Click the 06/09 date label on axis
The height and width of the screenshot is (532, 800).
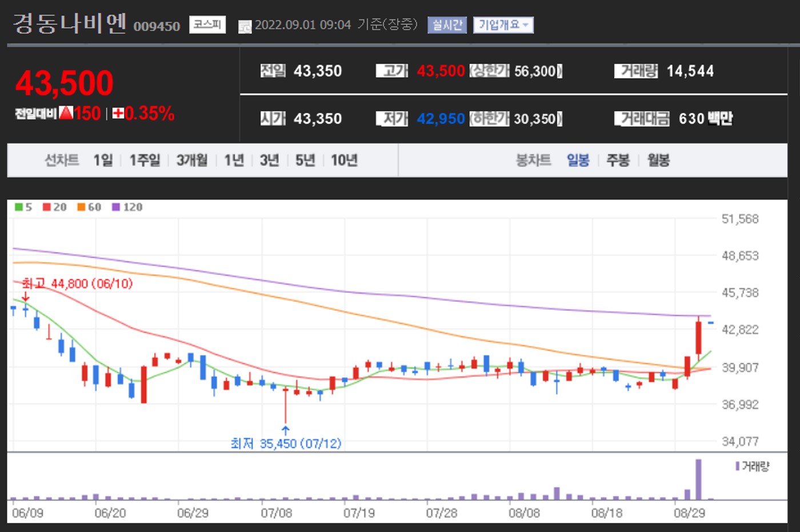pos(27,513)
